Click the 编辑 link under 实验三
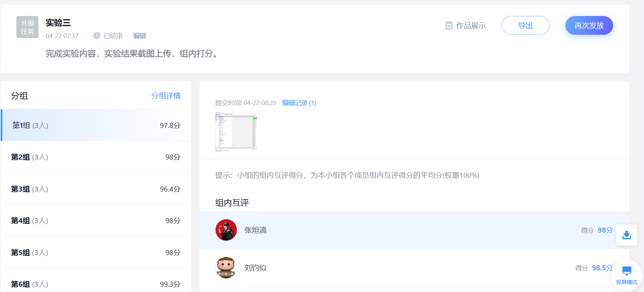The width and height of the screenshot is (644, 292). [139, 36]
